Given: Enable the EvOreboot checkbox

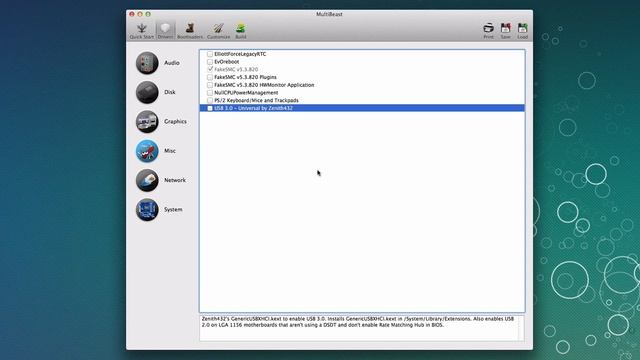Looking at the screenshot, I should pyautogui.click(x=210, y=62).
